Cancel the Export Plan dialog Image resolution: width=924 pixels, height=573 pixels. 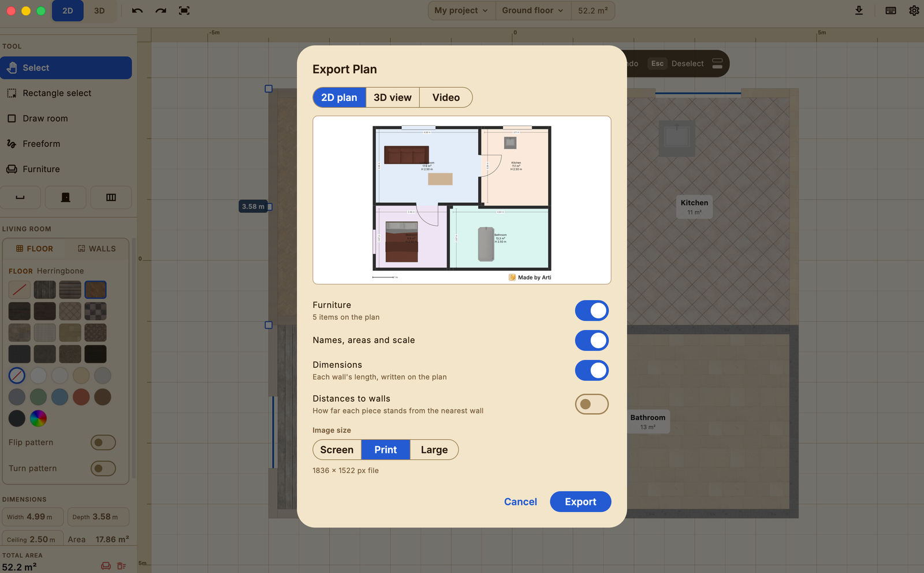click(x=520, y=502)
